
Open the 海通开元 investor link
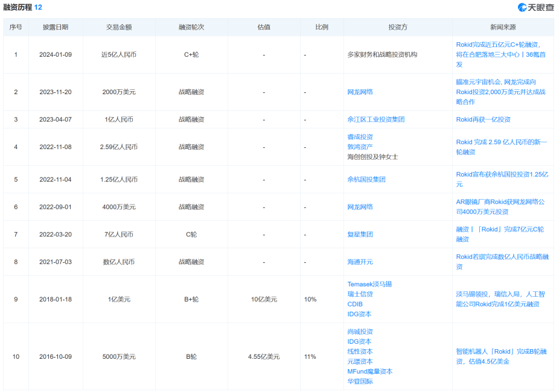360,262
